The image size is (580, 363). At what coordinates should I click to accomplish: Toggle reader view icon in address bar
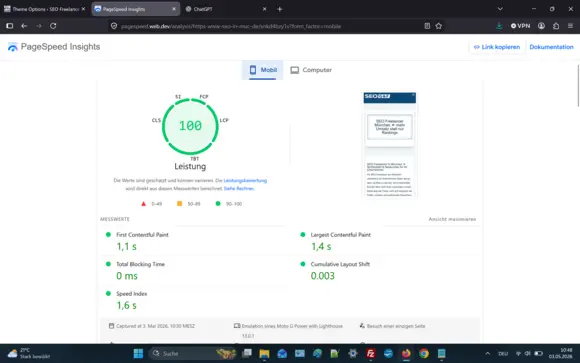(427, 26)
